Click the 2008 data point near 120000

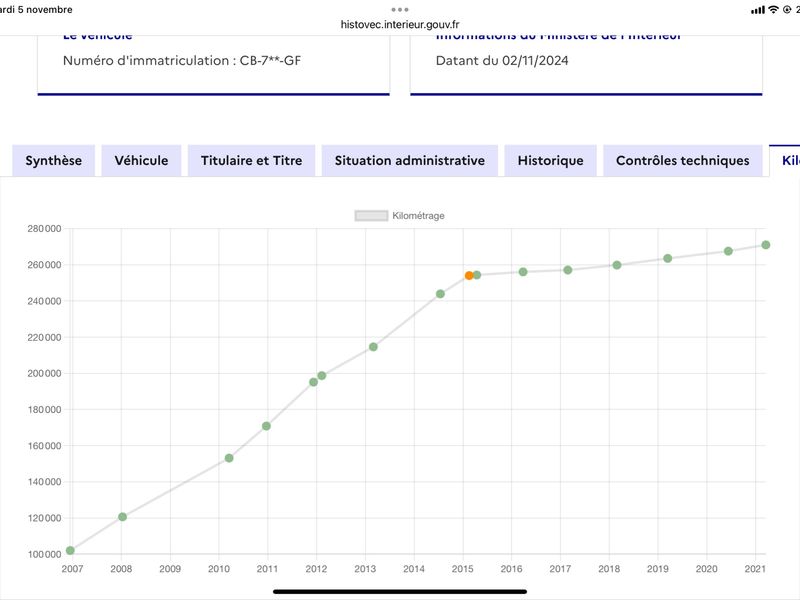[x=122, y=517]
